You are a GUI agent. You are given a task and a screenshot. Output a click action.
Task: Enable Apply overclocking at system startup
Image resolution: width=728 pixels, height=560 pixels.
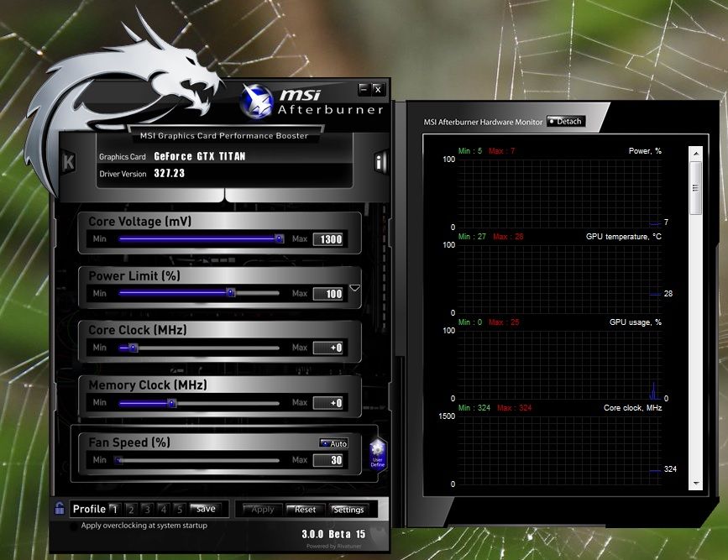[x=75, y=526]
